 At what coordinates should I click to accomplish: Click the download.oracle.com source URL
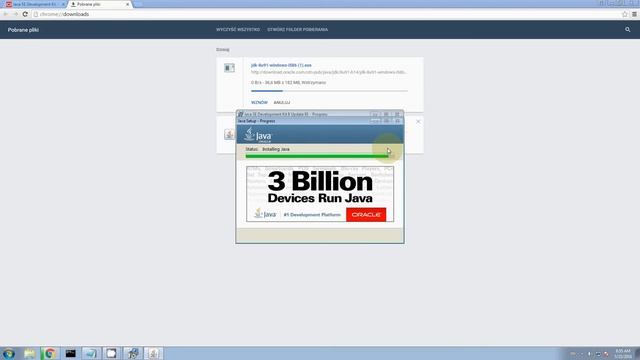[x=329, y=72]
